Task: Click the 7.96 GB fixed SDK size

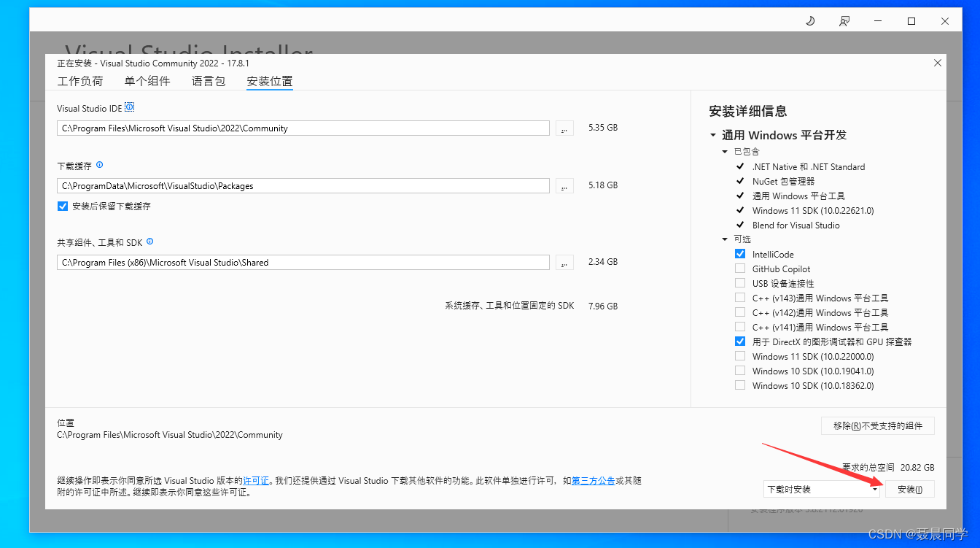Action: 603,306
